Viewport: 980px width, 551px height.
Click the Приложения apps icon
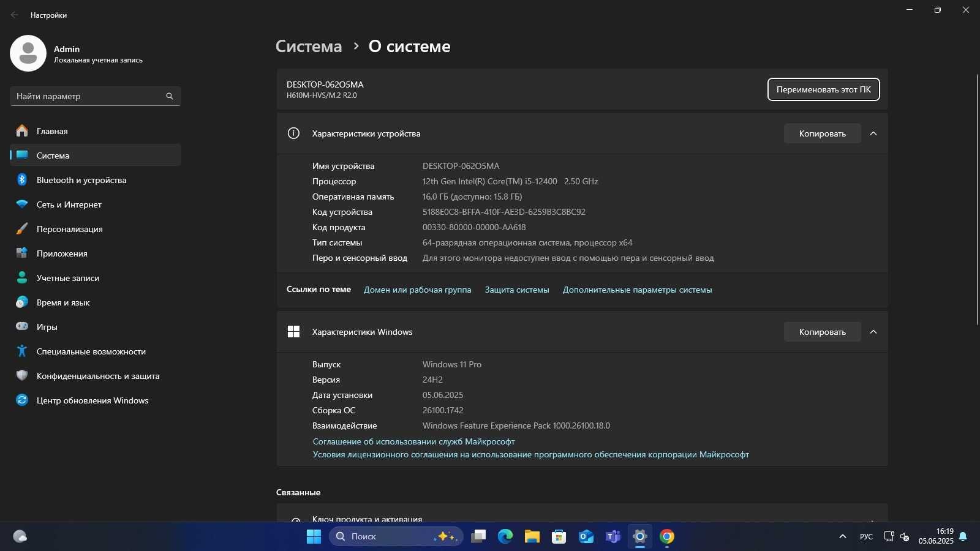(x=22, y=253)
